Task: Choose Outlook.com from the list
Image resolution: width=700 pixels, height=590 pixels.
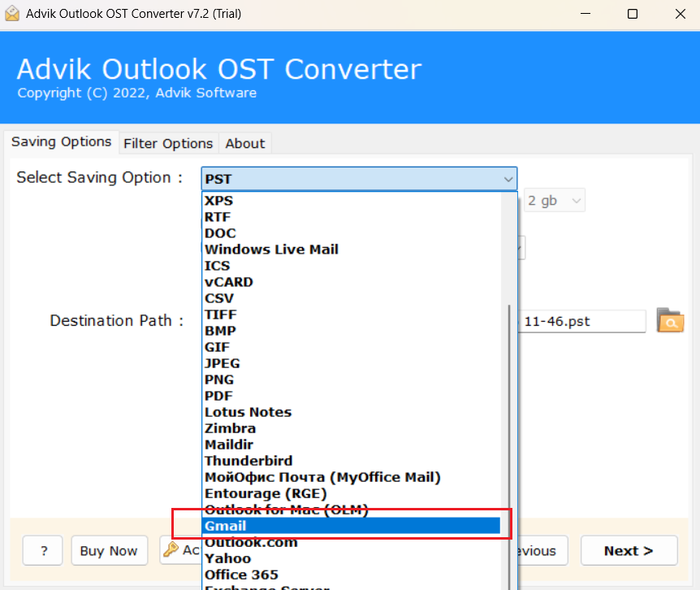Action: [352, 542]
